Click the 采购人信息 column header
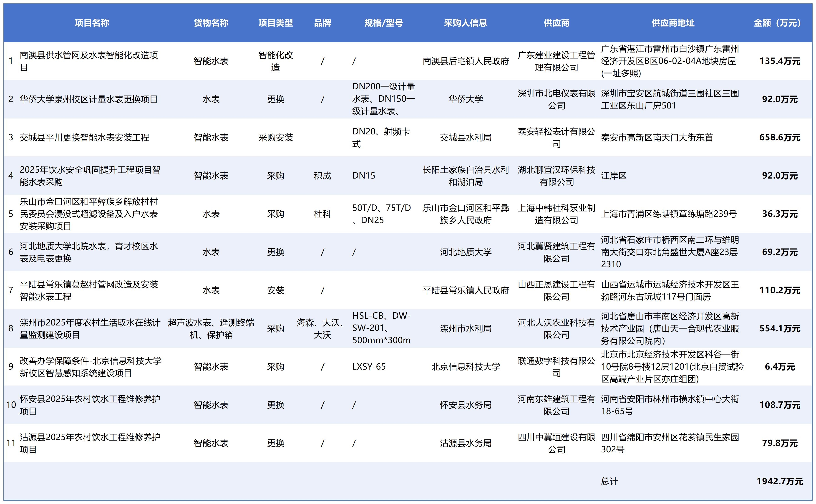Viewport: 816px width, 504px height. 466,23
